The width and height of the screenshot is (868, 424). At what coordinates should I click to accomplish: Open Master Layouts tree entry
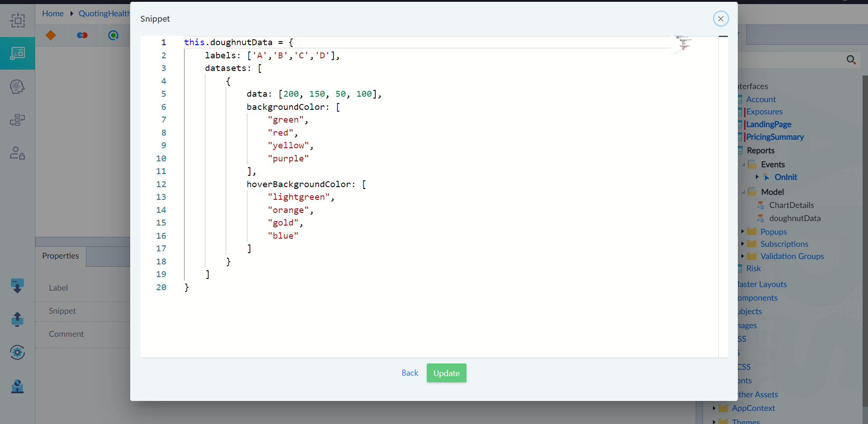[x=762, y=284]
